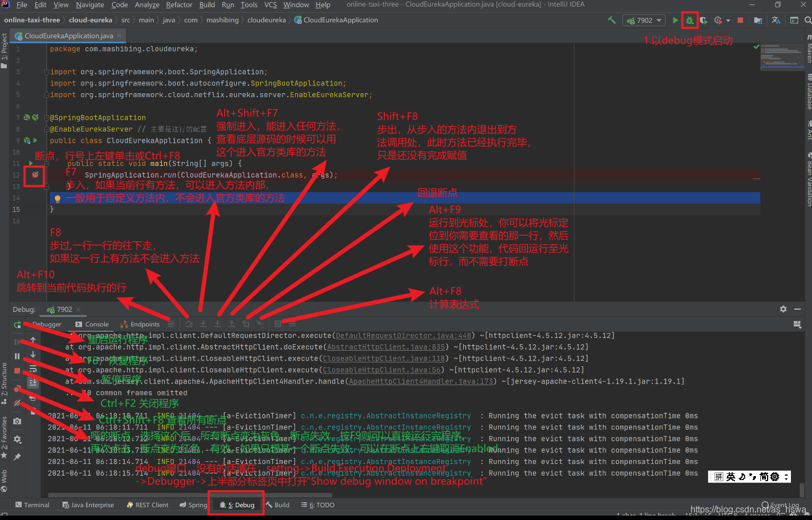Click Stop red square in Debug sidebar

17,370
